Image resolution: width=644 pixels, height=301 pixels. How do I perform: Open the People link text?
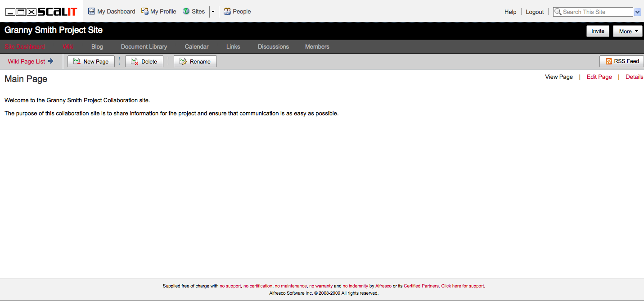click(242, 11)
